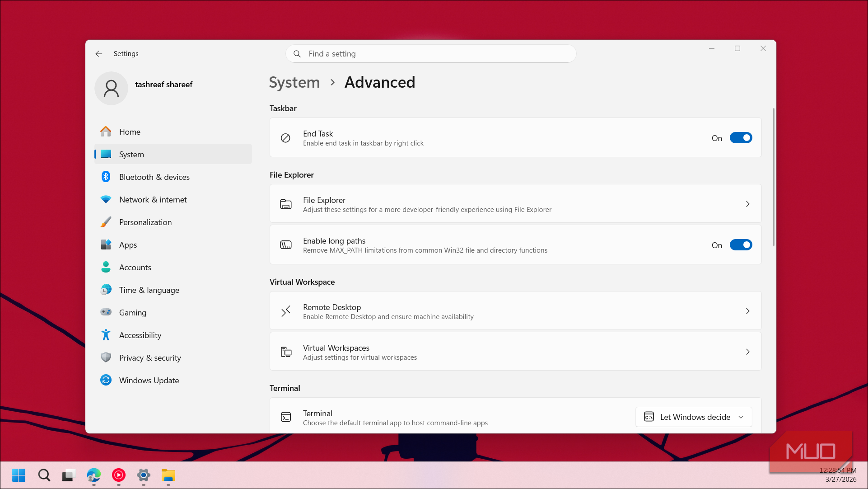The image size is (868, 489).
Task: Open Accounts settings
Action: 173,268
